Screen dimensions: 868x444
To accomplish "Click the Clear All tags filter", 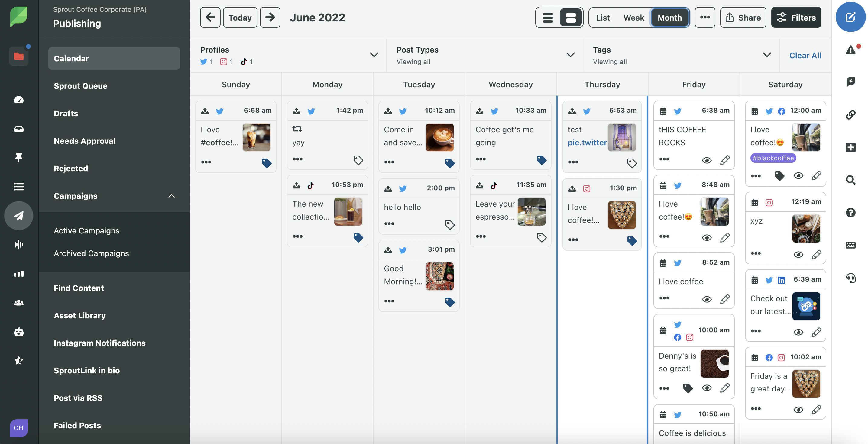I will [x=805, y=55].
